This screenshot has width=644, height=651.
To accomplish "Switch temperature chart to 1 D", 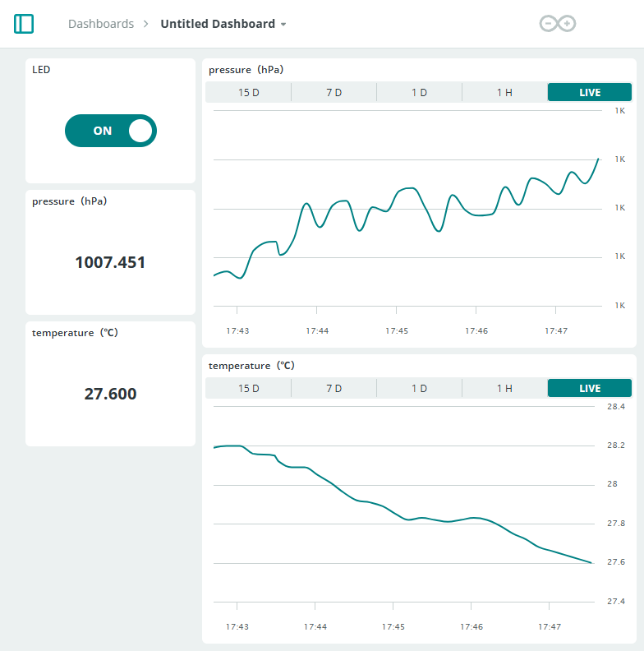I will 419,388.
